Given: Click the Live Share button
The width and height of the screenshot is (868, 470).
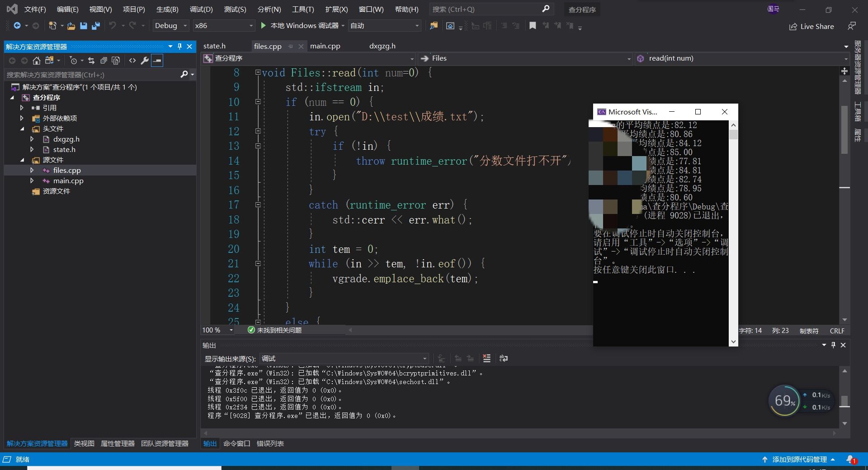Looking at the screenshot, I should pyautogui.click(x=811, y=27).
